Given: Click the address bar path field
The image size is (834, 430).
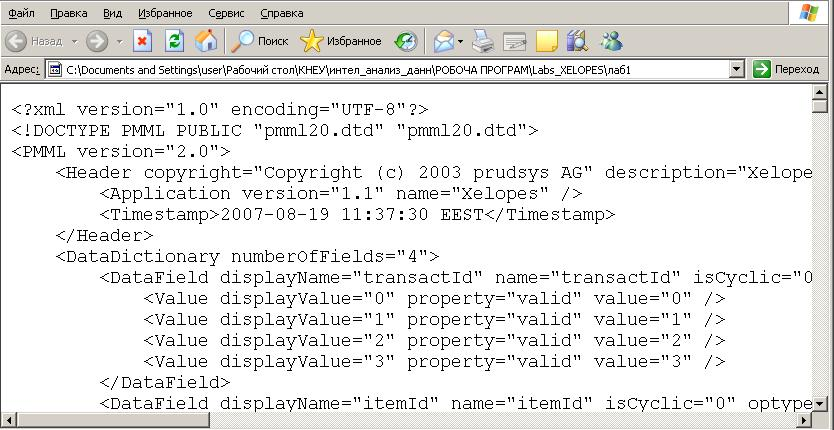Looking at the screenshot, I should point(394,70).
